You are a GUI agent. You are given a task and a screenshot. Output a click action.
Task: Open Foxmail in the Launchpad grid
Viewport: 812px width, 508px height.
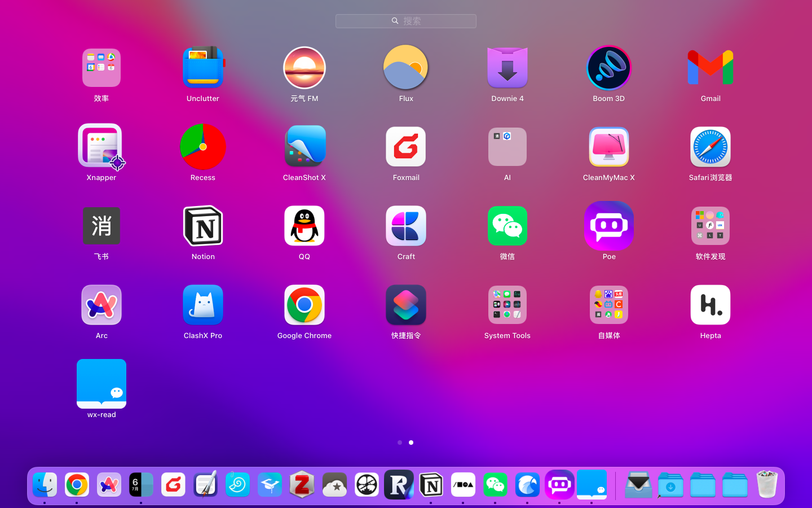tap(406, 147)
